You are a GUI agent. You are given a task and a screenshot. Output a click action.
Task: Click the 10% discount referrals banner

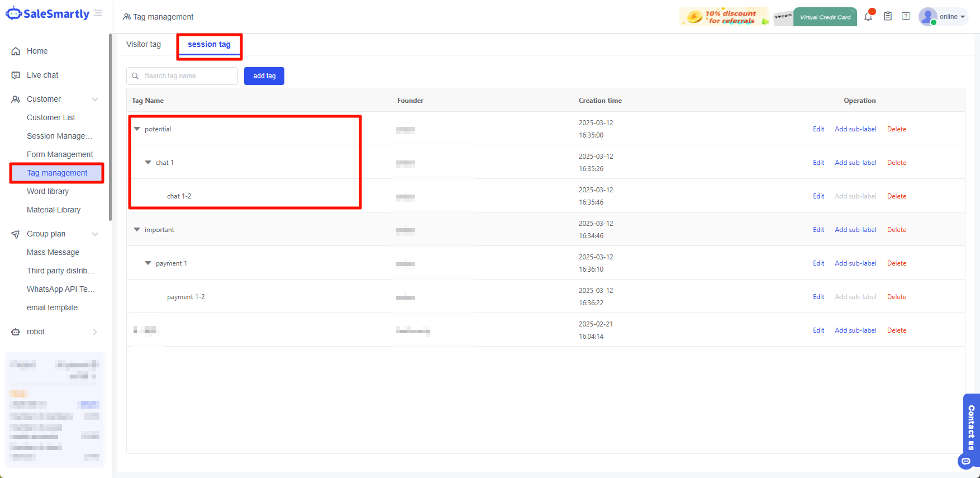pos(724,17)
